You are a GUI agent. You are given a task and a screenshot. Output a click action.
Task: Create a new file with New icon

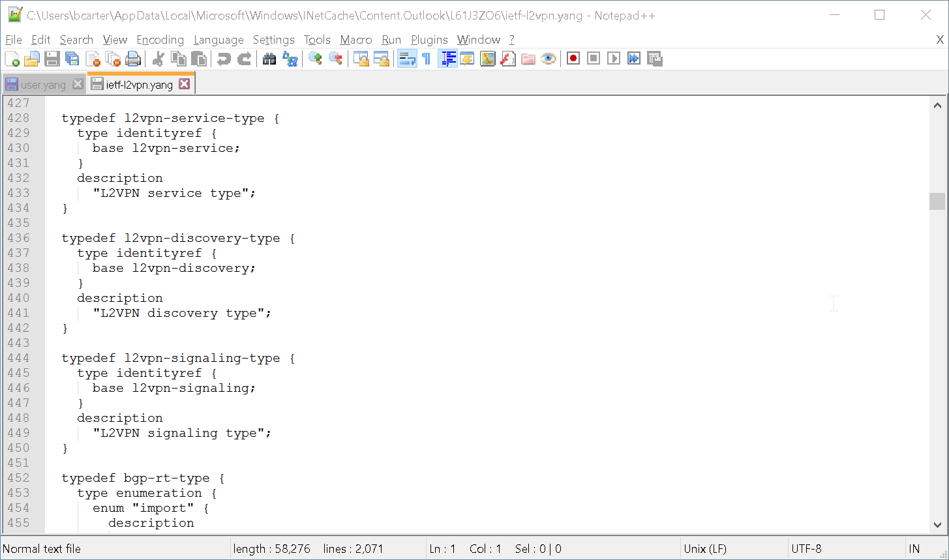pos(12,59)
